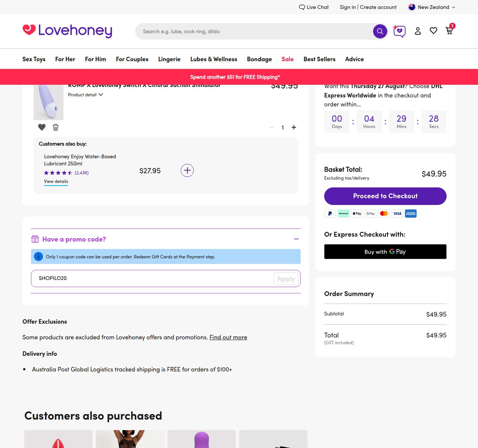Open the For Him menu

(96, 59)
